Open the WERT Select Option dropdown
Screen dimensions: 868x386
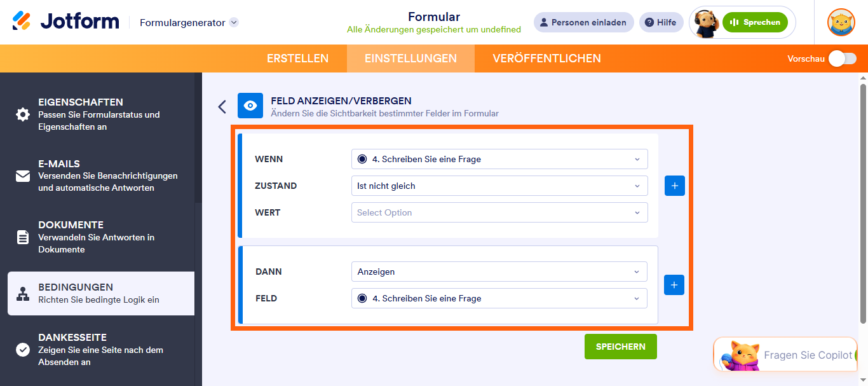[499, 212]
